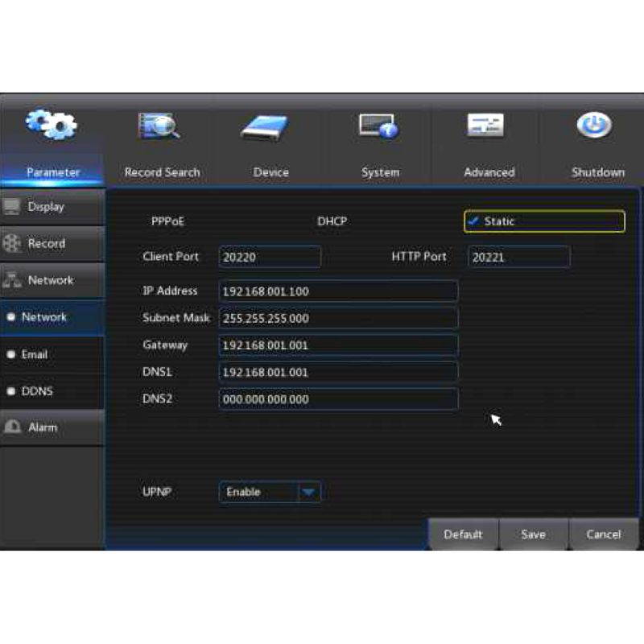Screen dimensions: 644x644
Task: Open the UPNP dropdown menu
Action: [308, 492]
